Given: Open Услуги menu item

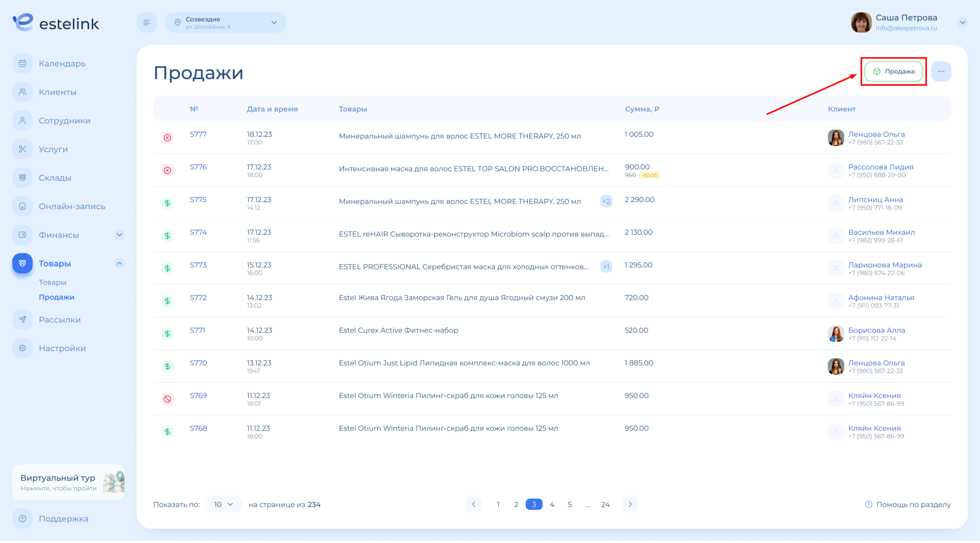Looking at the screenshot, I should 53,149.
